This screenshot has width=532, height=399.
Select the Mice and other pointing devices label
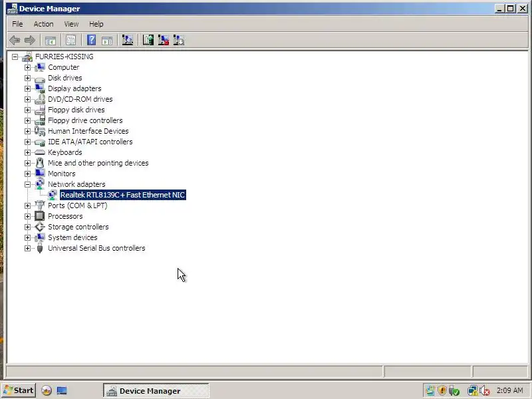98,163
